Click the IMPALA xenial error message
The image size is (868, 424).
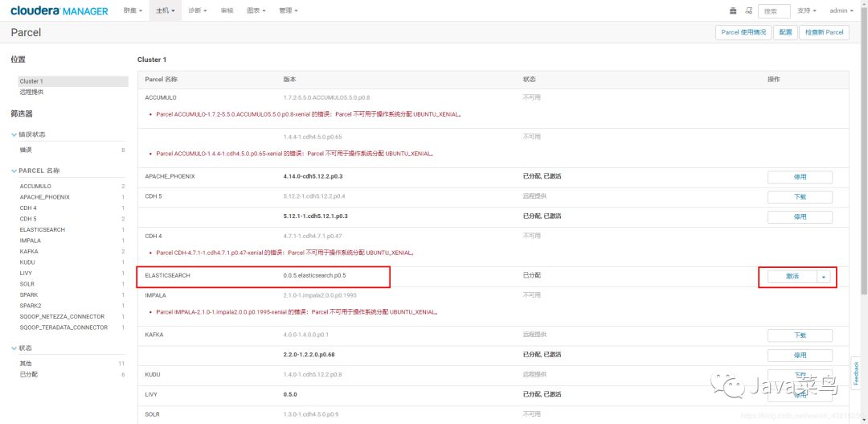(297, 312)
